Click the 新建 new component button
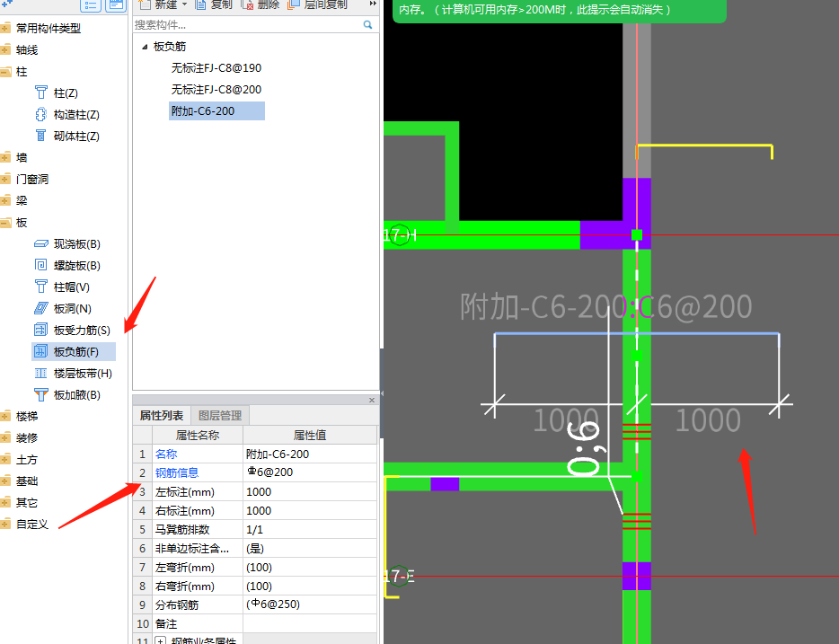The width and height of the screenshot is (839, 644). point(158,4)
